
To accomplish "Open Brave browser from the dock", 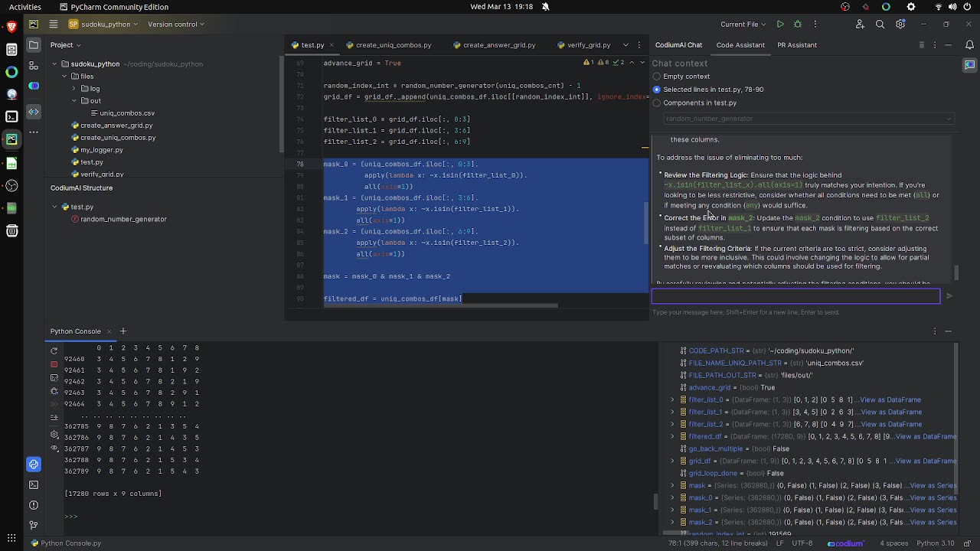I will tap(11, 27).
